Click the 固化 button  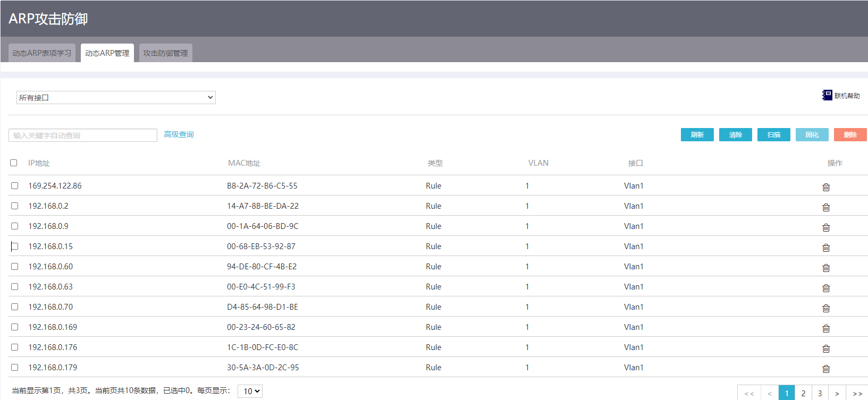(x=812, y=135)
